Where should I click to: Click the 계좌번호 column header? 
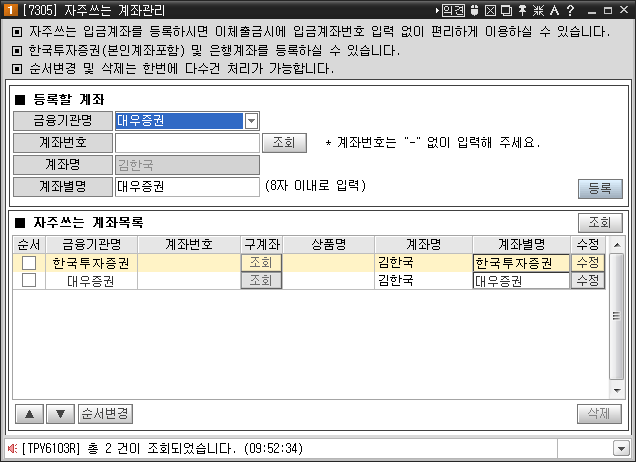tap(189, 245)
